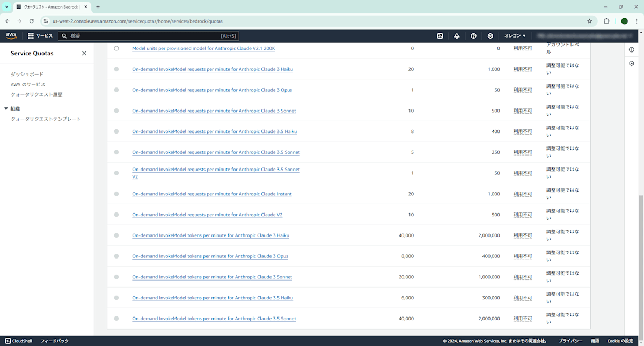Focus the AWS search field
The image size is (644, 346).
148,36
